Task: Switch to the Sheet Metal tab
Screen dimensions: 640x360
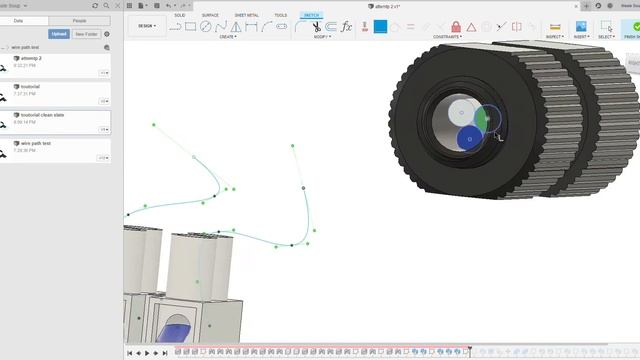Action: 247,15
